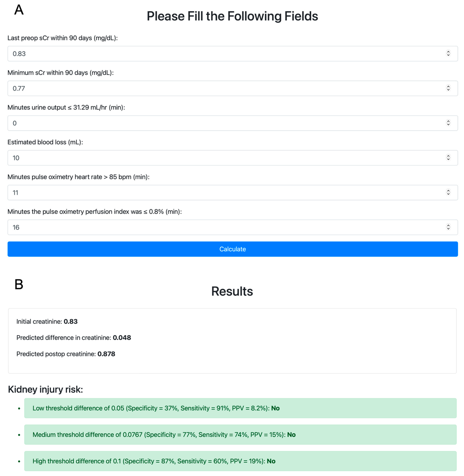
Task: Click the Low threshold result row
Action: pyautogui.click(x=240, y=408)
